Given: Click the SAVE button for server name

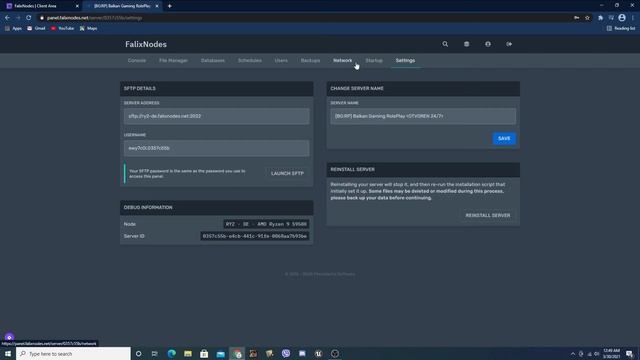Looking at the screenshot, I should coord(504,138).
